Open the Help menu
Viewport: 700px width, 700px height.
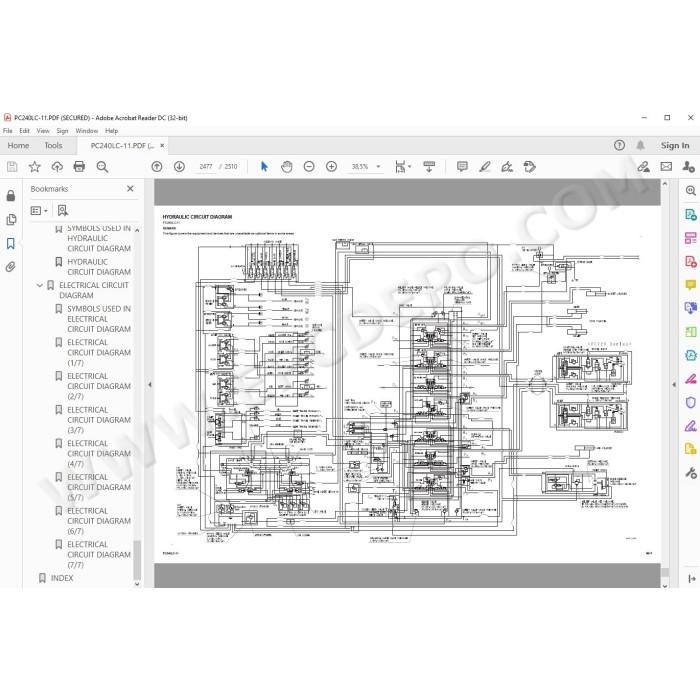[x=112, y=131]
